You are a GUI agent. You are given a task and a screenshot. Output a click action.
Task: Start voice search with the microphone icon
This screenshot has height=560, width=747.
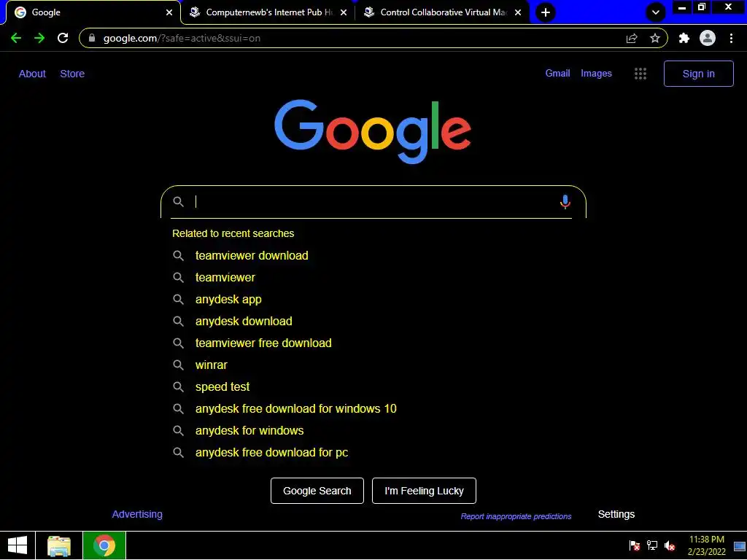565,202
